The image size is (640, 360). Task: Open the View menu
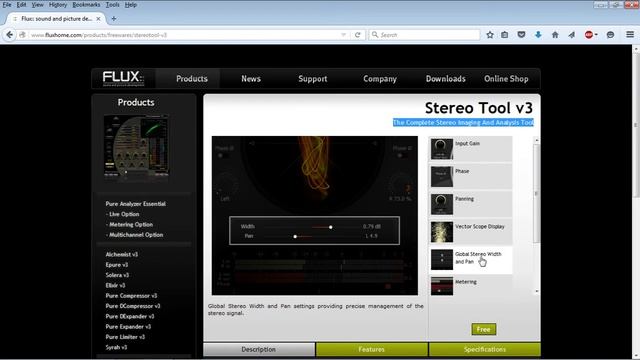coord(38,5)
